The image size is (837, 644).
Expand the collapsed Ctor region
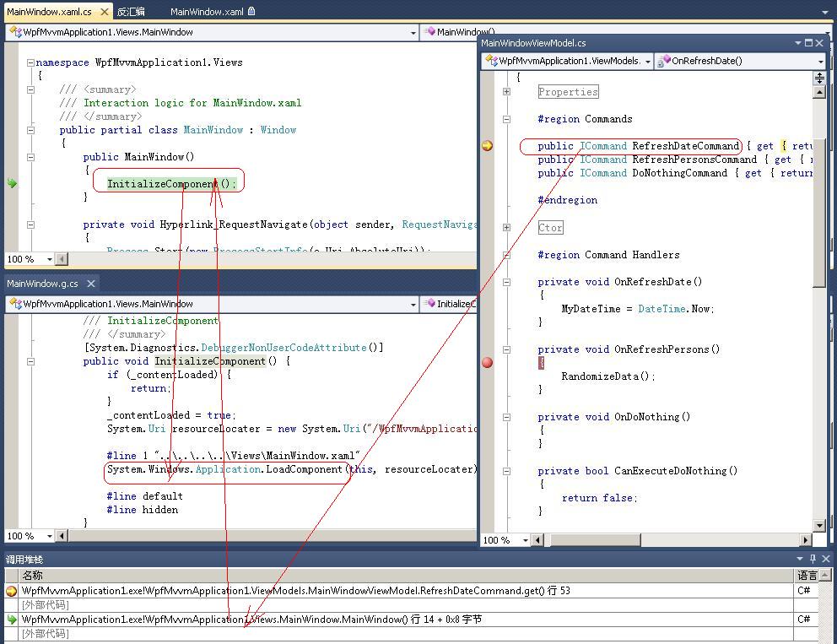point(506,228)
